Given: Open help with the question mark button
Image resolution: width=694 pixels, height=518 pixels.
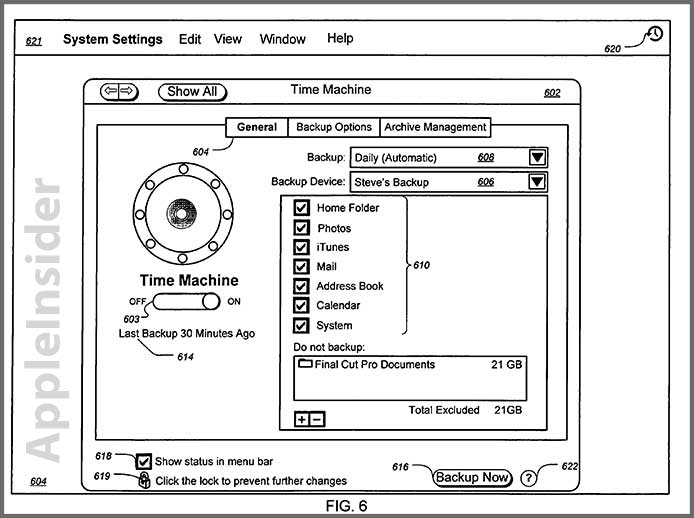Looking at the screenshot, I should click(x=528, y=478).
